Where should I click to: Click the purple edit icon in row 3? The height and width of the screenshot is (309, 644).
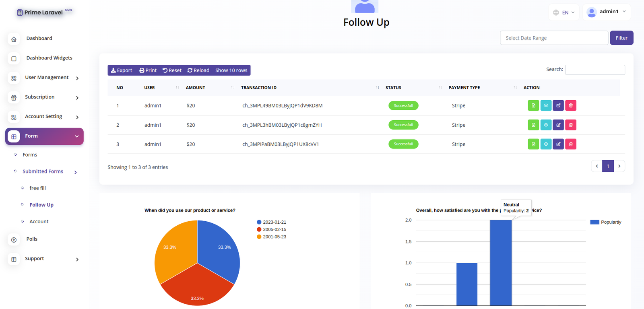pos(558,144)
